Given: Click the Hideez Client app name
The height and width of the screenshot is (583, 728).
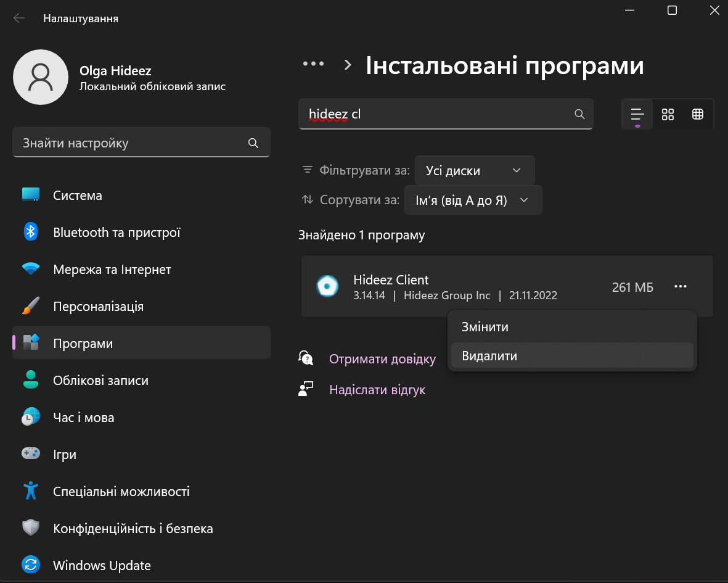Looking at the screenshot, I should [x=391, y=279].
